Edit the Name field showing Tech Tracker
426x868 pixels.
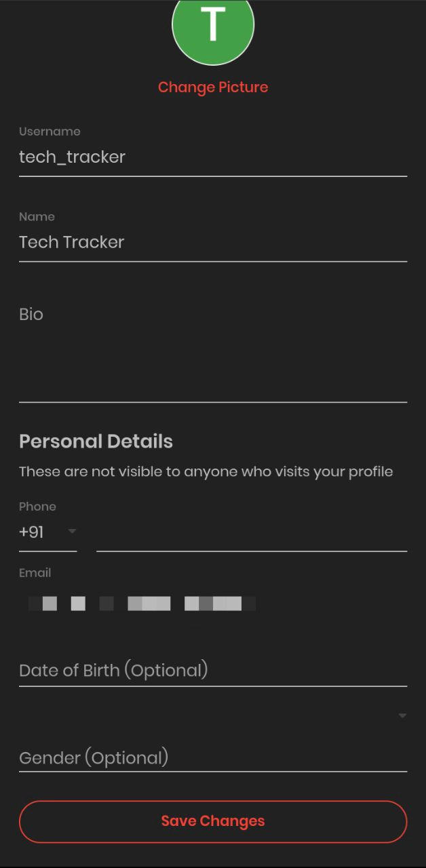click(213, 243)
